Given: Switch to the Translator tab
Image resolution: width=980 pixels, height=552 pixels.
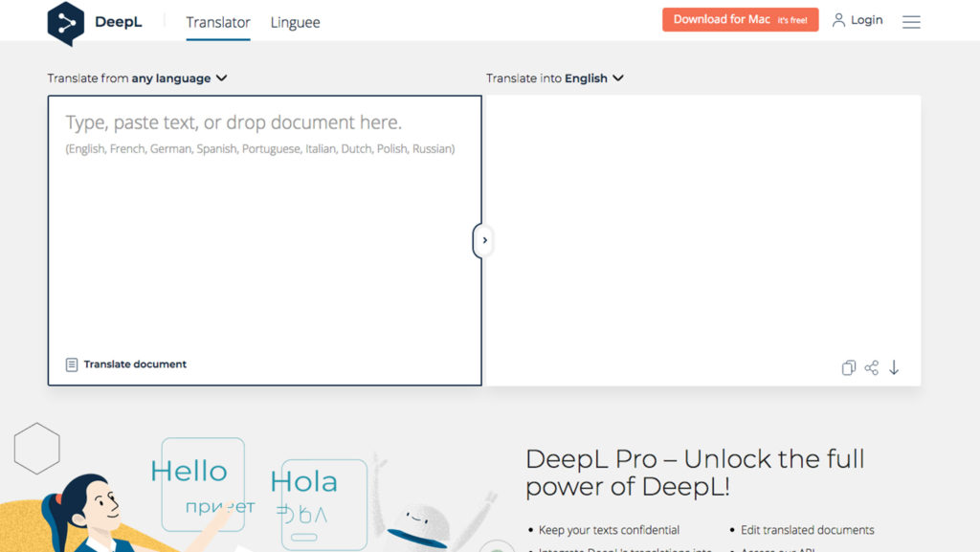Looking at the screenshot, I should (x=218, y=22).
